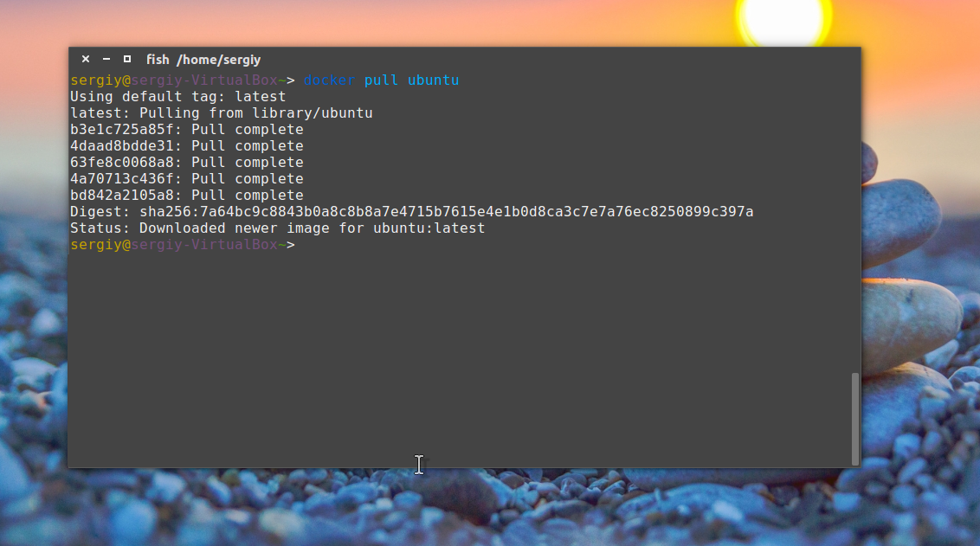Click the layer ID bd842a2105a8
Screen dimensions: 980x546
121,195
